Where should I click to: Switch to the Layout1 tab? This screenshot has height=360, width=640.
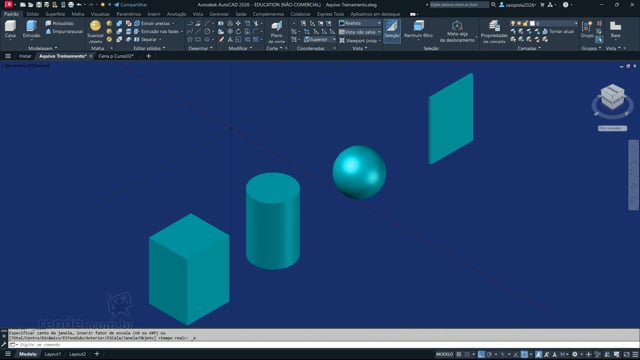click(x=53, y=354)
